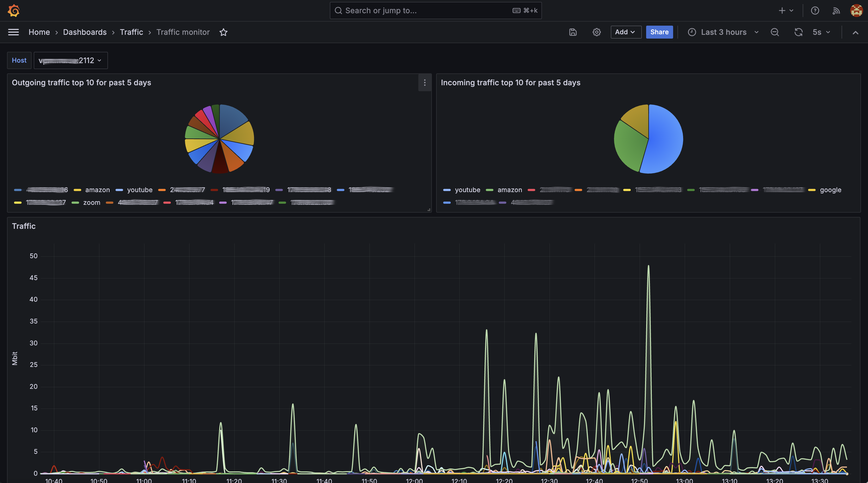This screenshot has height=483, width=868.
Task: Open the help question mark icon
Action: [x=815, y=11]
